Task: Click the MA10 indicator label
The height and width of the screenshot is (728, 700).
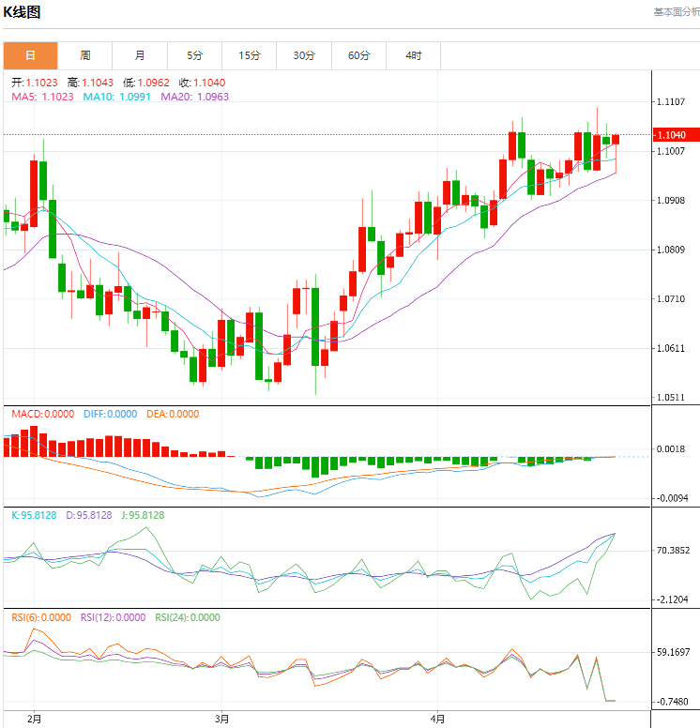Action: 117,96
